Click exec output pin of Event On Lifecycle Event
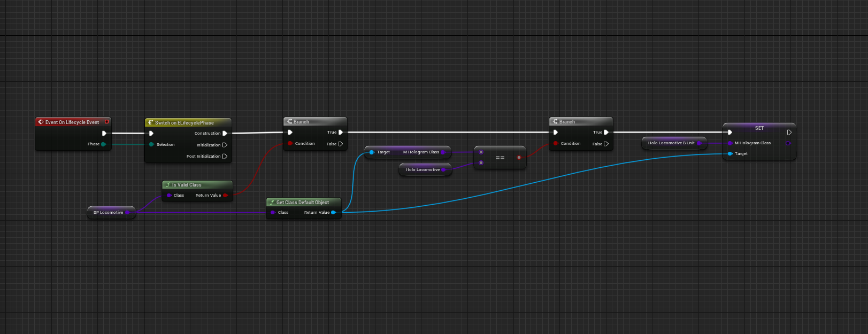 click(104, 133)
